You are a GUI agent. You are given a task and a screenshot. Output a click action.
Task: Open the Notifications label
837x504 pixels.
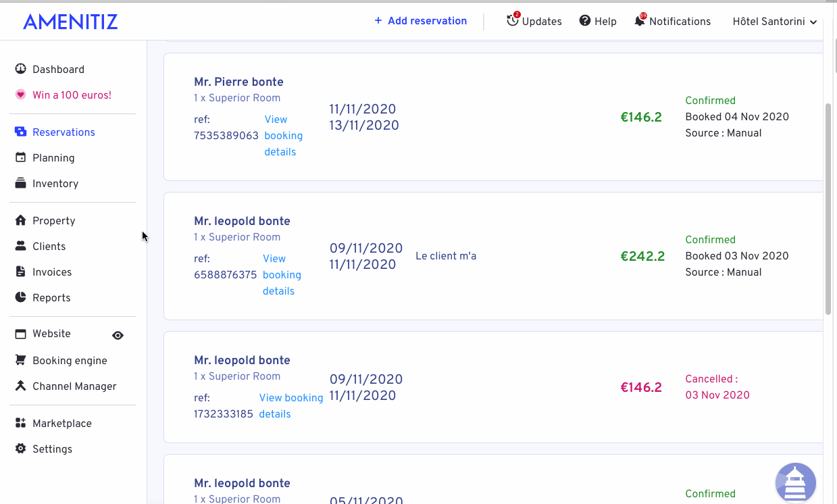680,22
